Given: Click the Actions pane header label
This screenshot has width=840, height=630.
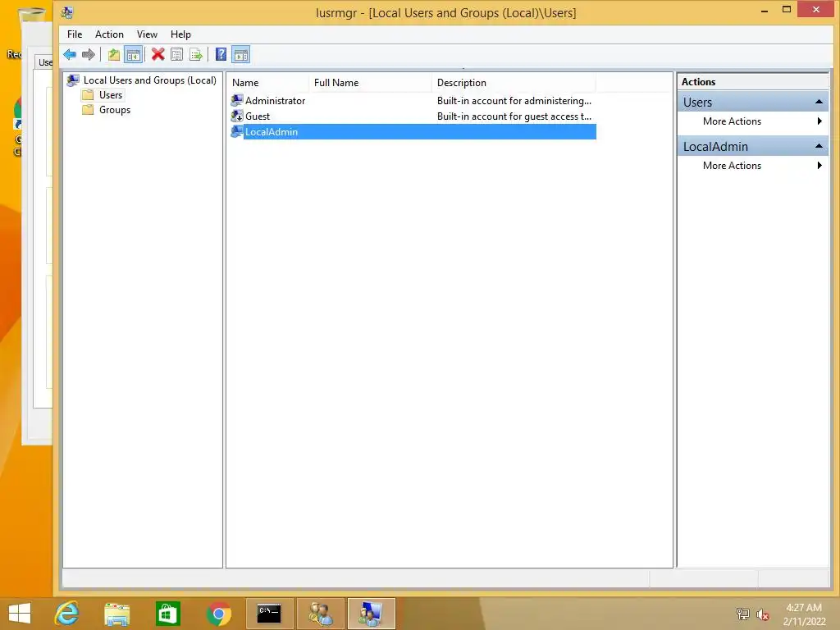Looking at the screenshot, I should (x=698, y=82).
